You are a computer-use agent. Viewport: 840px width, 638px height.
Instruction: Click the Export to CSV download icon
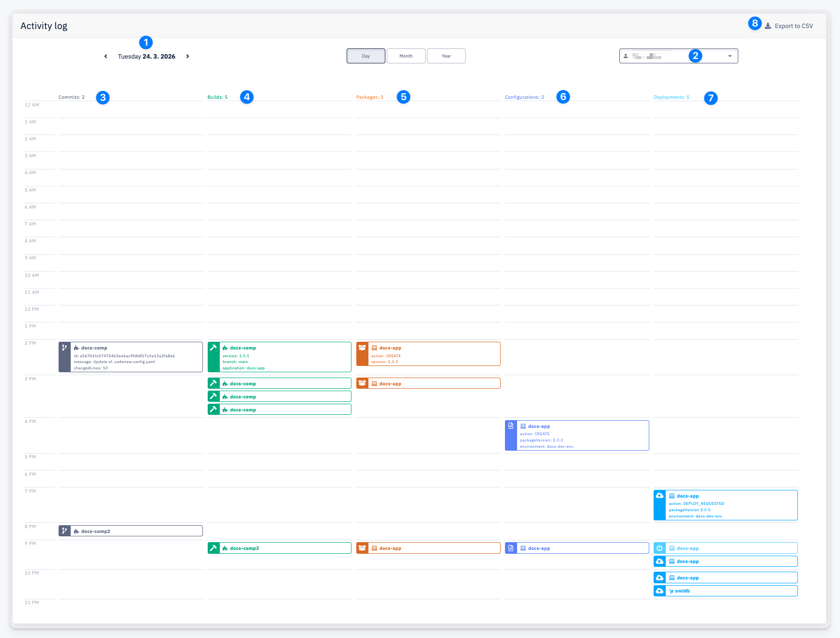click(768, 26)
